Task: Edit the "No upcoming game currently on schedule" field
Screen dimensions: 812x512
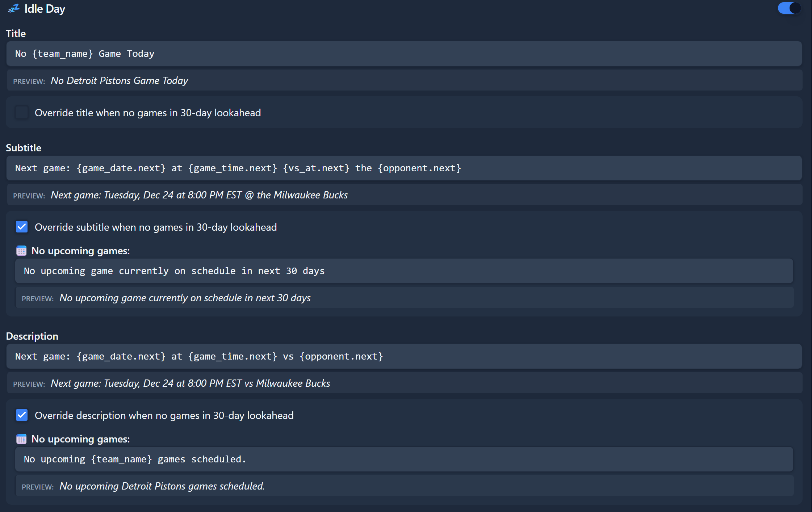Action: (x=404, y=271)
